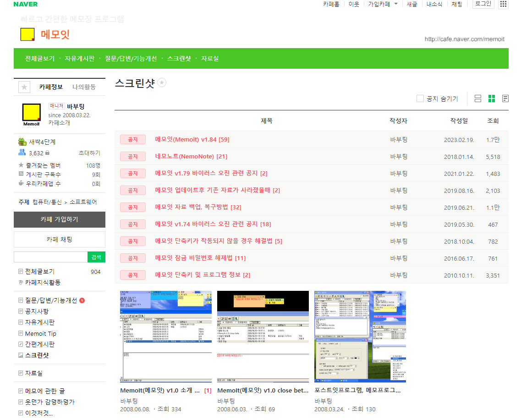The width and height of the screenshot is (532, 420).
Task: Switch to list view layout icon
Action: click(505, 99)
